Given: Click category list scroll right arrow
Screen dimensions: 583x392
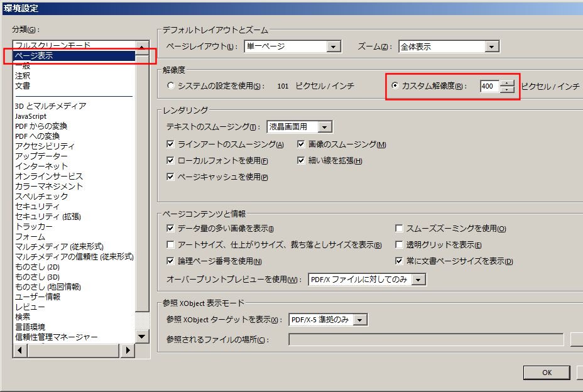Looking at the screenshot, I should click(128, 351).
